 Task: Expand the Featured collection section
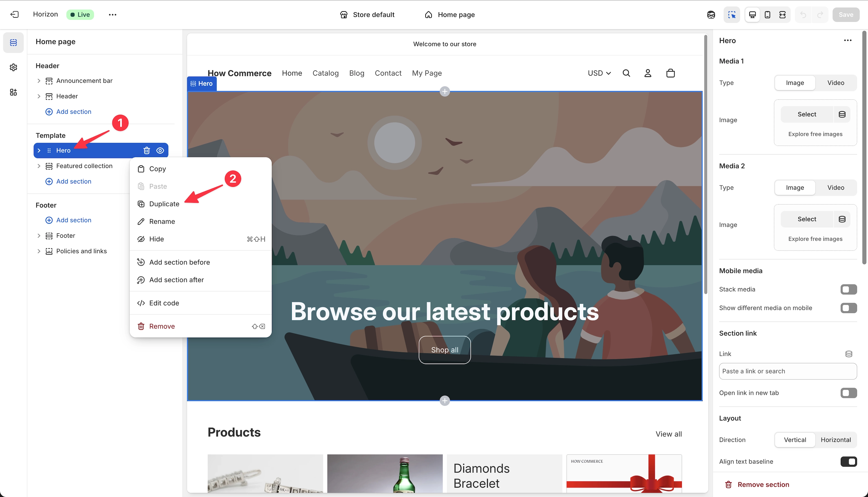[39, 166]
